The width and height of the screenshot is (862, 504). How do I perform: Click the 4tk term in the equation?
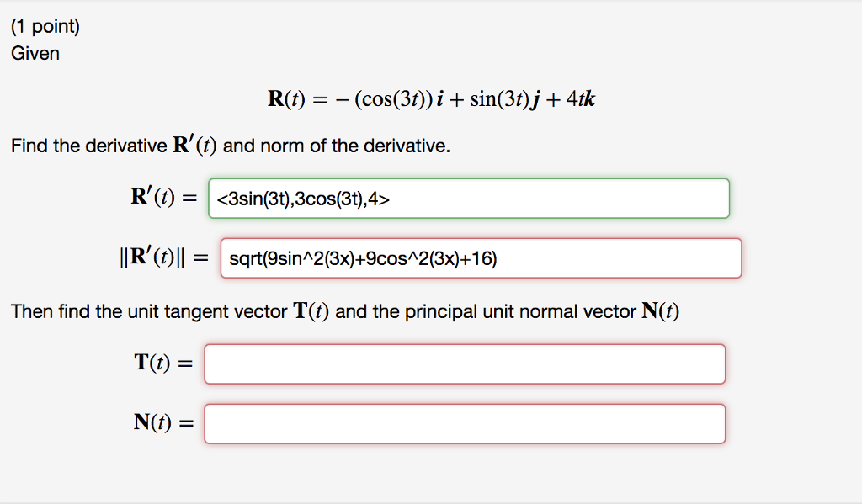[x=580, y=98]
